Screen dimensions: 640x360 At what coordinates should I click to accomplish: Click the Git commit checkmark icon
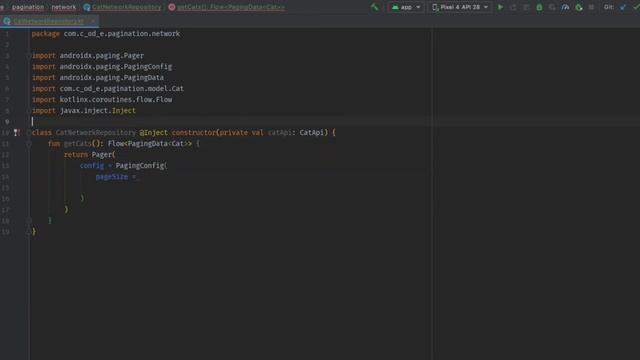(636, 7)
